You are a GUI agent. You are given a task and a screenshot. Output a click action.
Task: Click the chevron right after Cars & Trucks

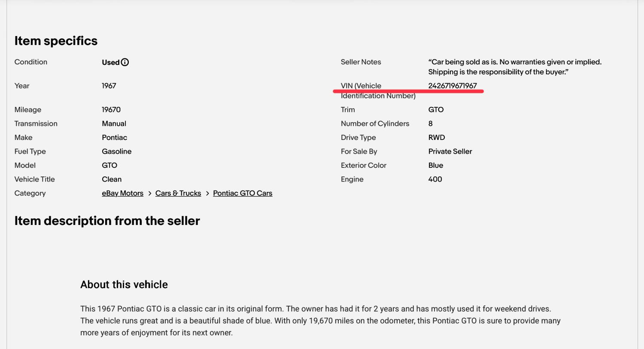pos(207,194)
